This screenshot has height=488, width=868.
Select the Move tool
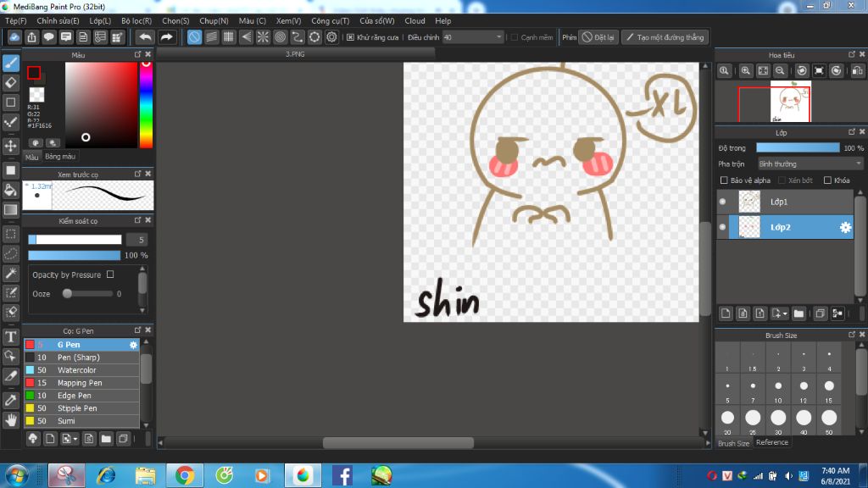11,146
